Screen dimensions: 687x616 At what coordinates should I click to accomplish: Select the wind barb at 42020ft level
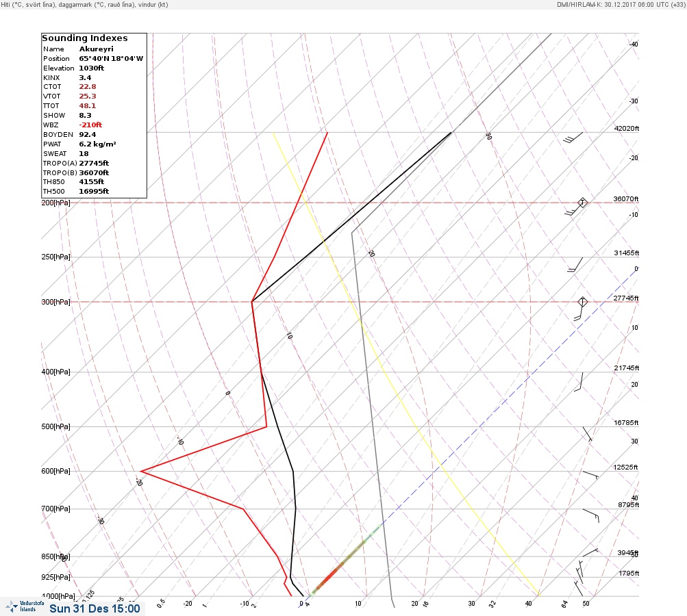(x=573, y=138)
